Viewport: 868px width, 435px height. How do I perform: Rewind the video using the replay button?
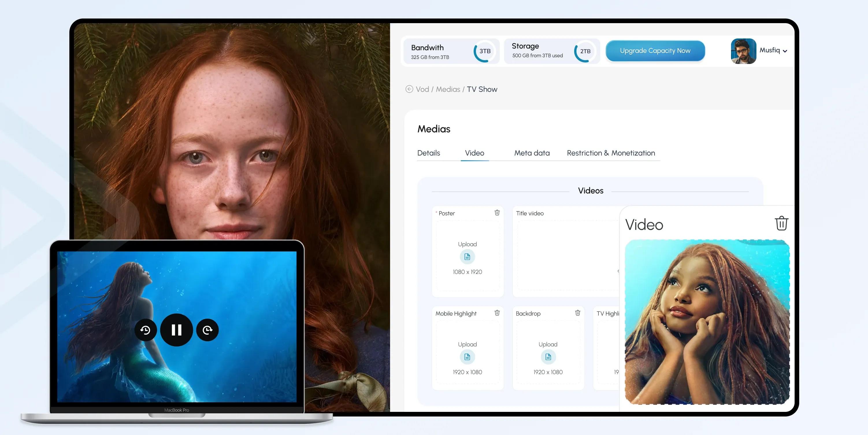pyautogui.click(x=146, y=330)
